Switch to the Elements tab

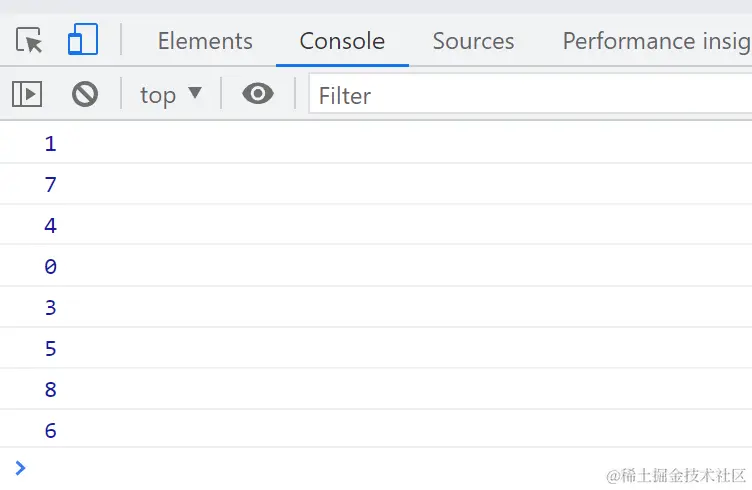point(205,41)
